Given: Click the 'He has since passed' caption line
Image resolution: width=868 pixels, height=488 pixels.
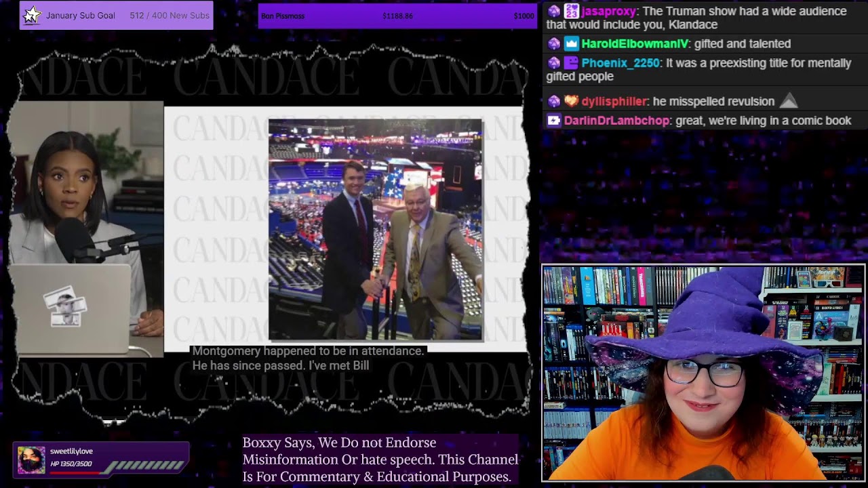Looking at the screenshot, I should pos(280,366).
